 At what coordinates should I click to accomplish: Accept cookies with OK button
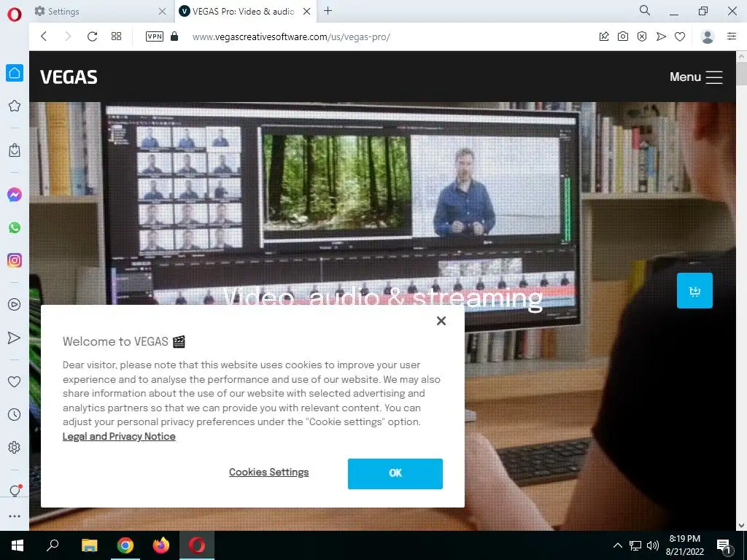coord(395,473)
